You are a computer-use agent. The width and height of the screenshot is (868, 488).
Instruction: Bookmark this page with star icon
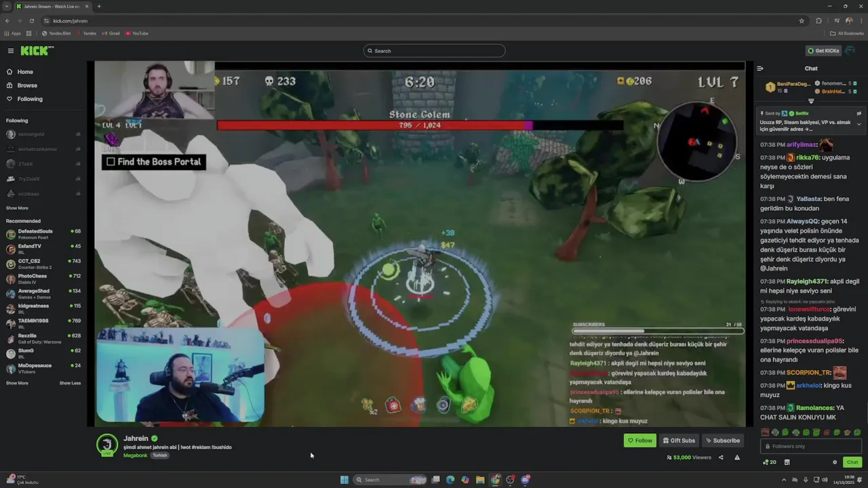802,20
